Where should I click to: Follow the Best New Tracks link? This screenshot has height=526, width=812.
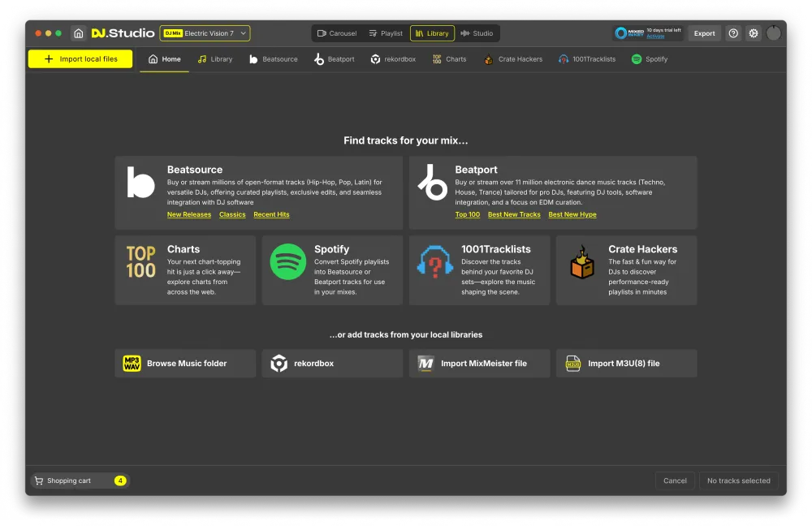514,214
